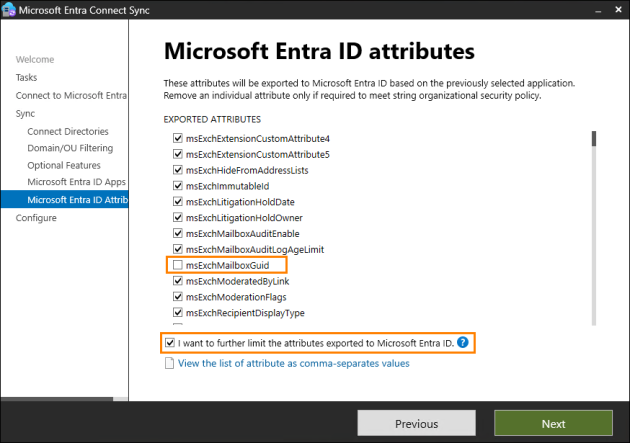Check the msExchMailboxGuid checkbox

178,265
